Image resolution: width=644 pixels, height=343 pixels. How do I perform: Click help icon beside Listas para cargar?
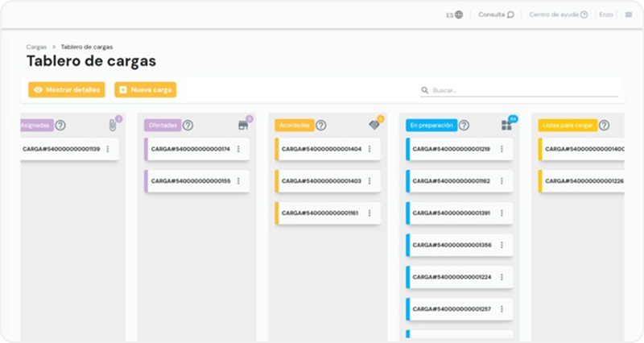point(604,126)
